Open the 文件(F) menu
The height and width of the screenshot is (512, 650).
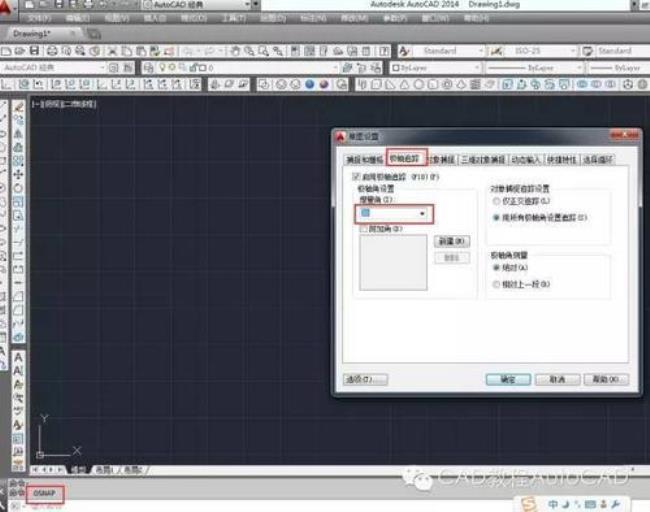(39, 18)
